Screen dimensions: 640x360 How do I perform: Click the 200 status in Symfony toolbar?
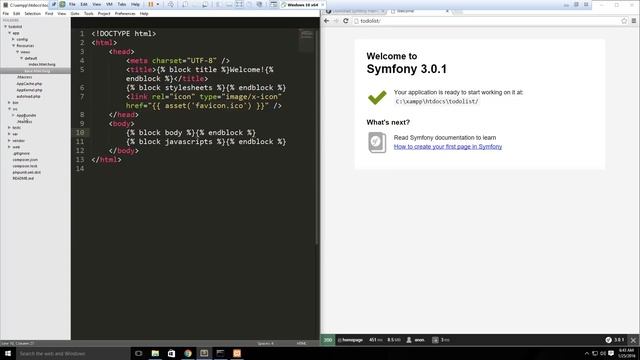click(328, 340)
